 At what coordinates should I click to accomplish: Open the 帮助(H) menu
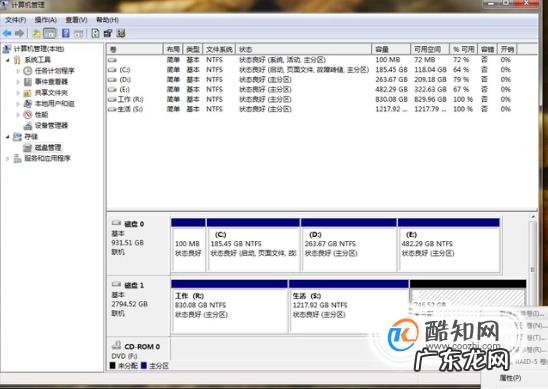[107, 20]
